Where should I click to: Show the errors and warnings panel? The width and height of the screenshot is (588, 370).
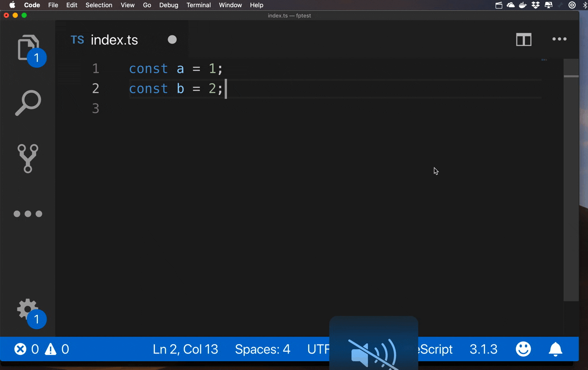click(x=41, y=349)
